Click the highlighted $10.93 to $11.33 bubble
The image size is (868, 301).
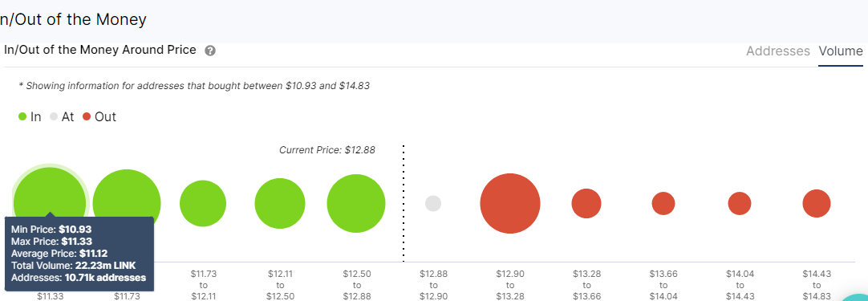coord(50,203)
